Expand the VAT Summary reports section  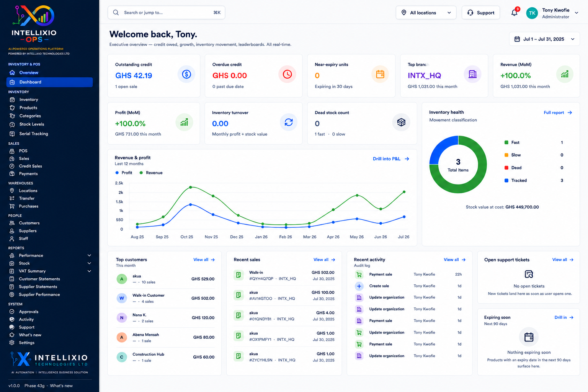89,271
